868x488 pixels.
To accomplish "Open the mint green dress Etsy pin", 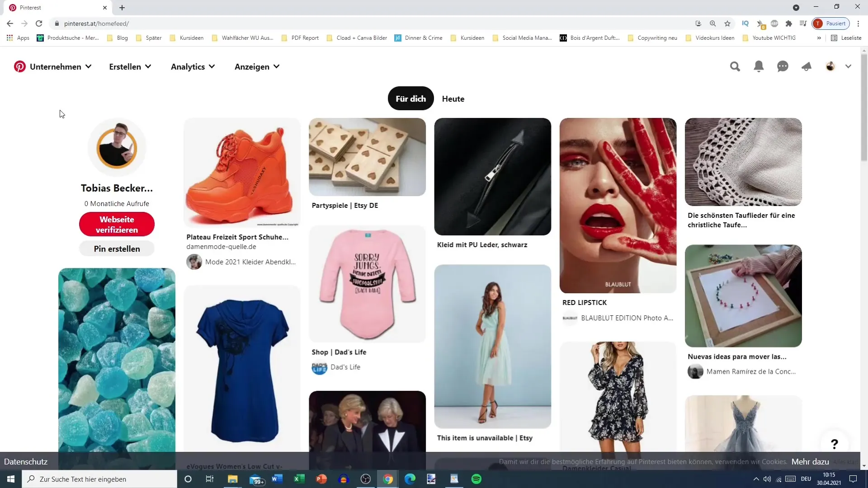I will (492, 347).
